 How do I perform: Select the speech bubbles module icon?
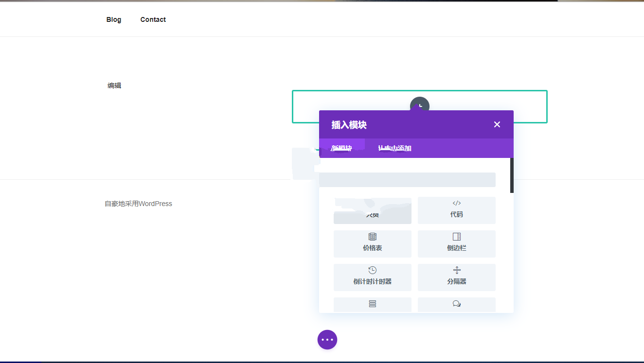(456, 304)
